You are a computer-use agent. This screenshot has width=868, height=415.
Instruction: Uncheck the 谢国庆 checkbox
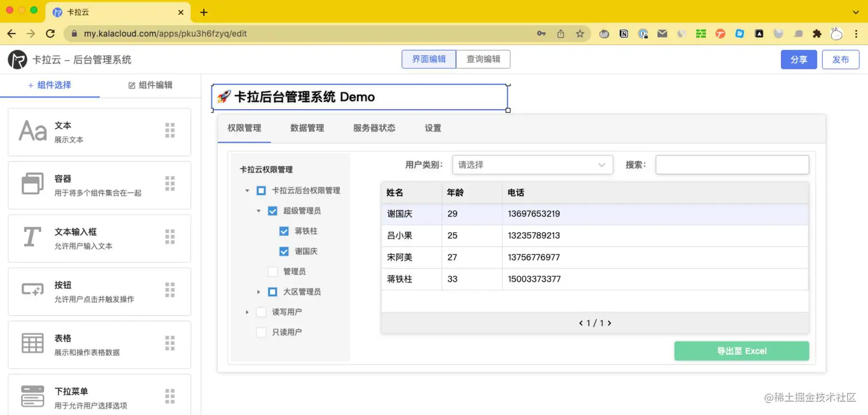(x=284, y=251)
